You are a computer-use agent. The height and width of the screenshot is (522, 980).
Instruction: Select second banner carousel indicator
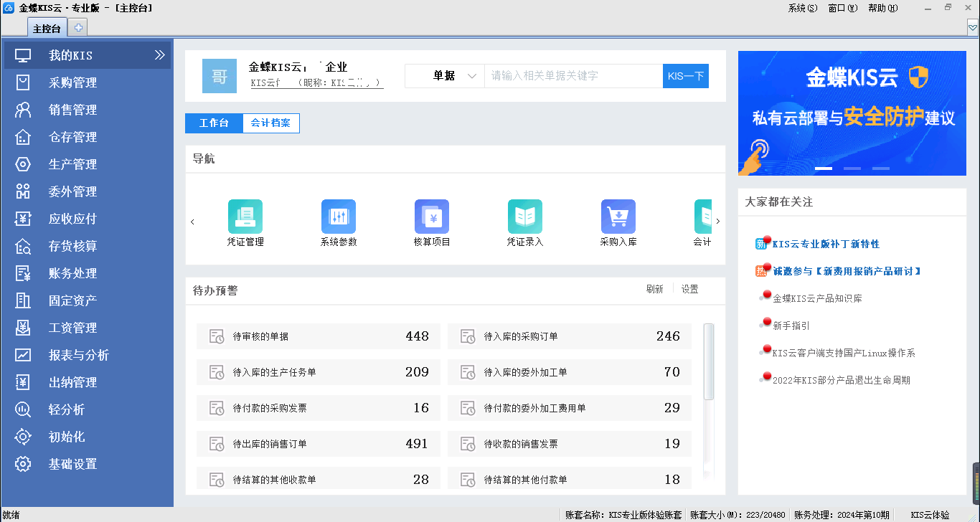(852, 169)
